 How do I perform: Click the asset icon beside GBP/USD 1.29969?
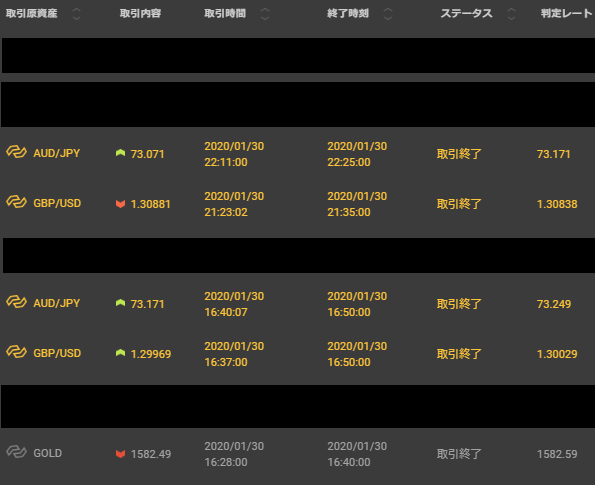tap(16, 352)
